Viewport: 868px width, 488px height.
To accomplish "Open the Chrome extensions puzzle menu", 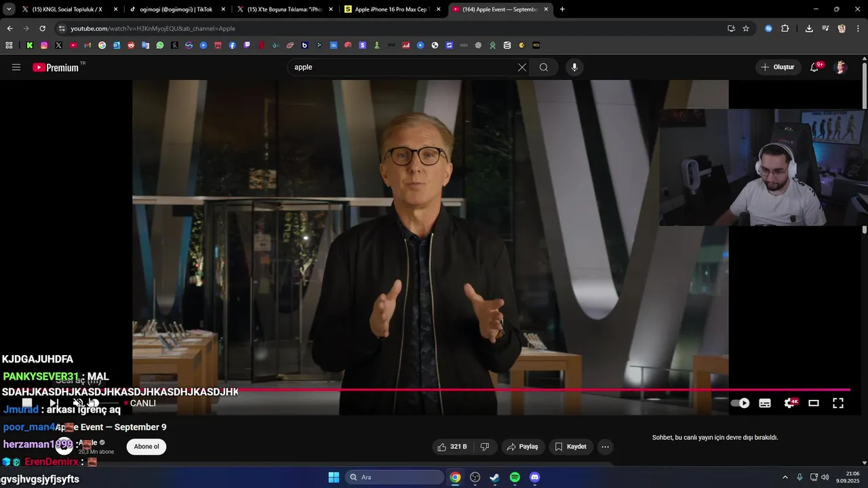I will 785,28.
